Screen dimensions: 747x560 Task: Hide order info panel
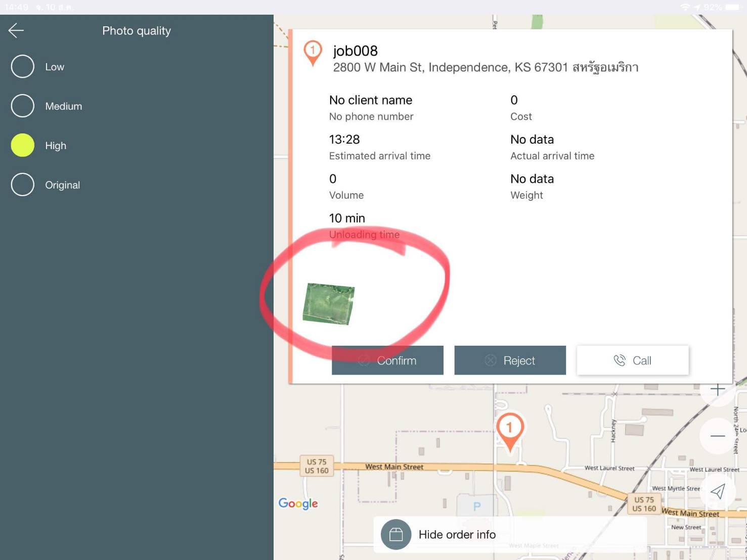(457, 534)
